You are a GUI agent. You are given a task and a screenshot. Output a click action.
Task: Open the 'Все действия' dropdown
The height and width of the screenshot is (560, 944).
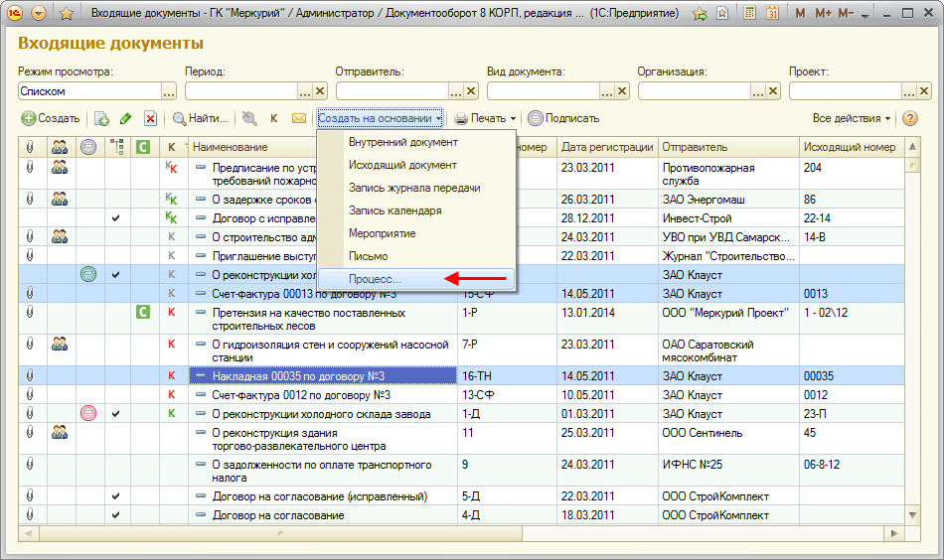pos(851,118)
